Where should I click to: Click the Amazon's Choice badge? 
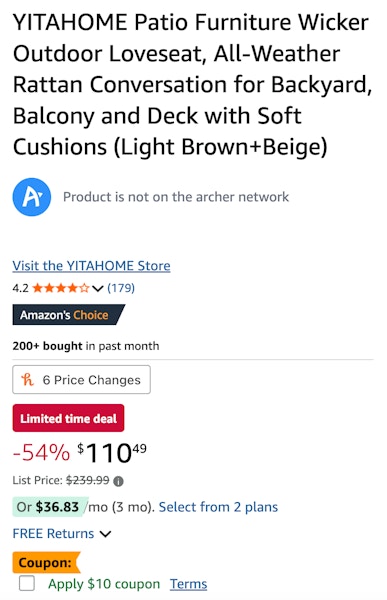(69, 315)
